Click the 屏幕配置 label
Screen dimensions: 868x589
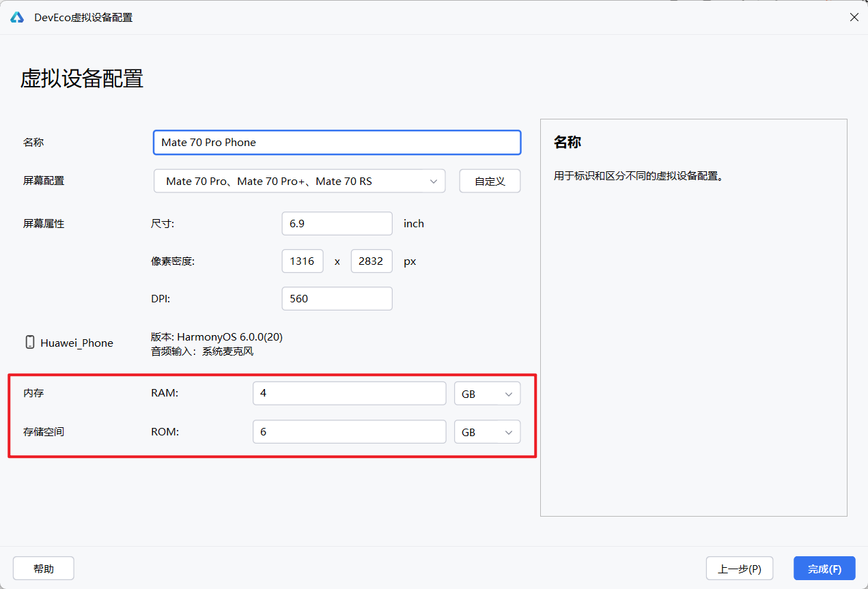(44, 181)
